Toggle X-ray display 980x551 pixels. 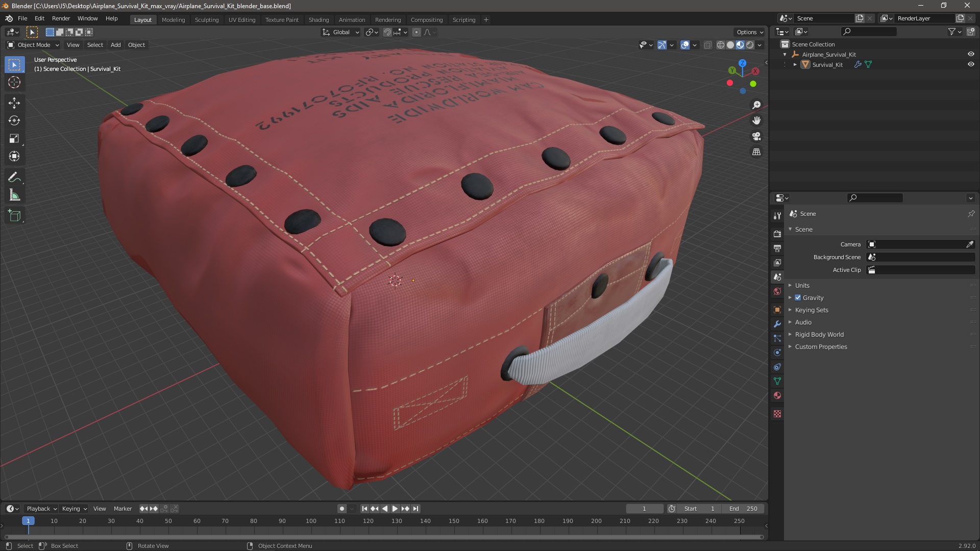[x=707, y=45]
